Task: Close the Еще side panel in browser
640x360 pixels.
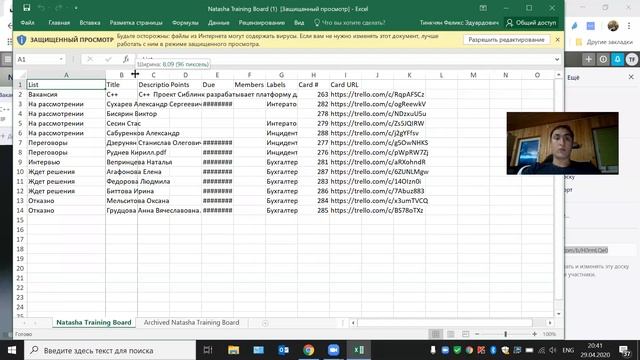Action: point(631,77)
